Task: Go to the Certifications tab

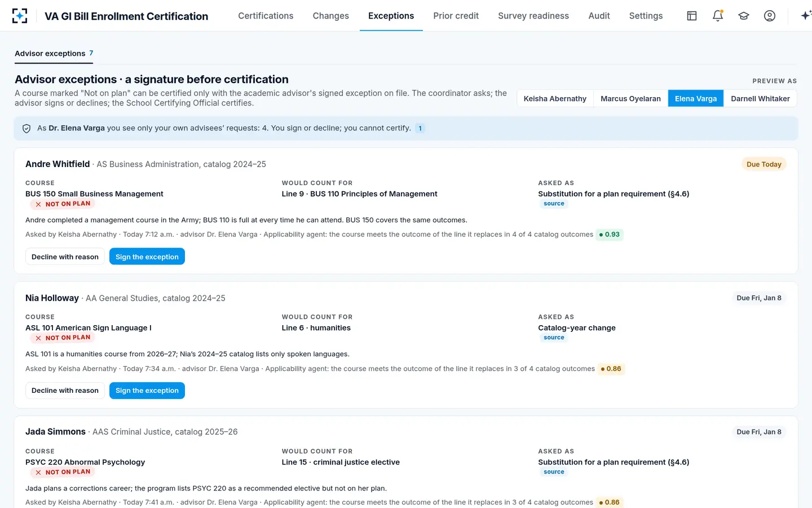Action: (266, 16)
